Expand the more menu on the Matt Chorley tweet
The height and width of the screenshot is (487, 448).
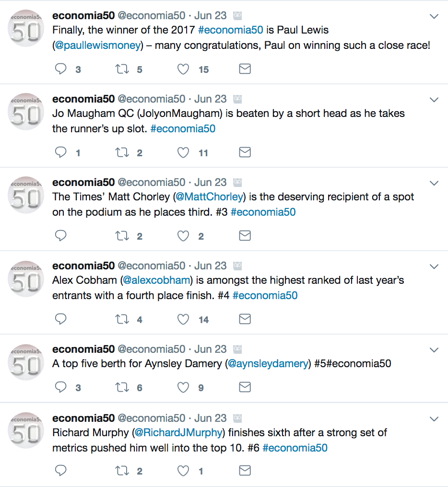pyautogui.click(x=434, y=183)
